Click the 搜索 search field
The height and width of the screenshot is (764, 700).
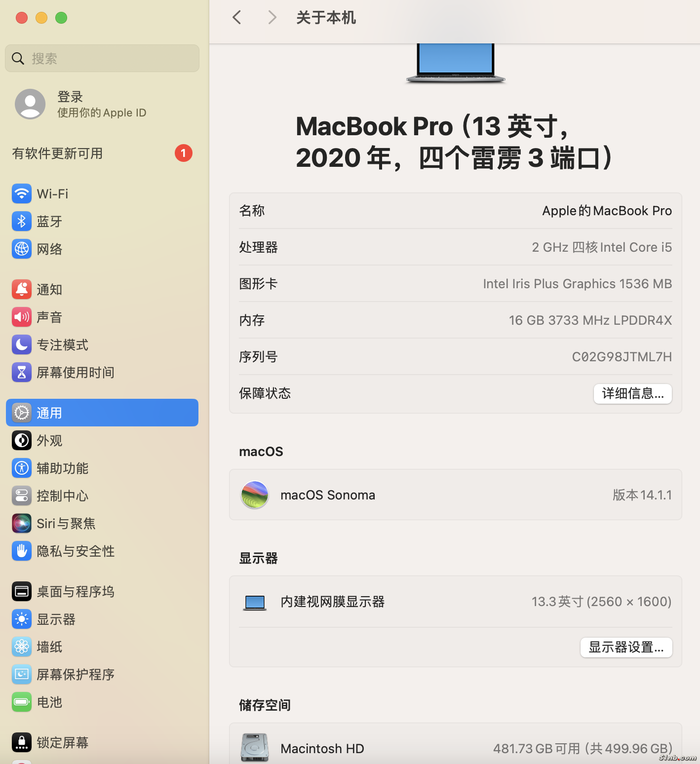pyautogui.click(x=102, y=58)
